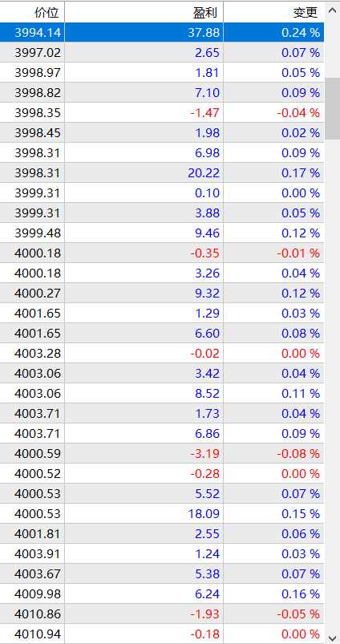The width and height of the screenshot is (340, 644).
Task: Select the row with price 3997.02
Action: pos(162,53)
